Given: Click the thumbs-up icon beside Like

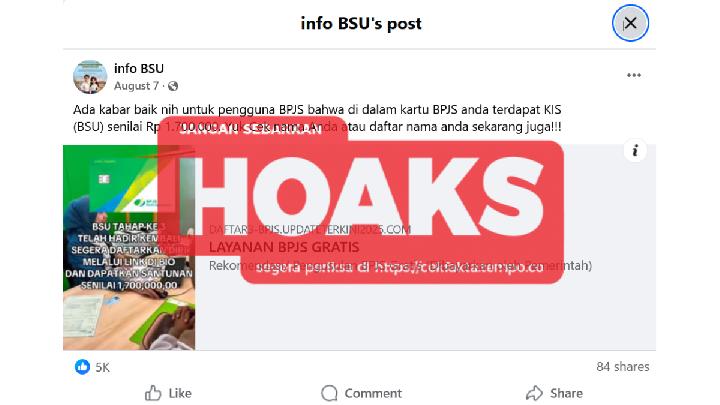Looking at the screenshot, I should click(153, 393).
